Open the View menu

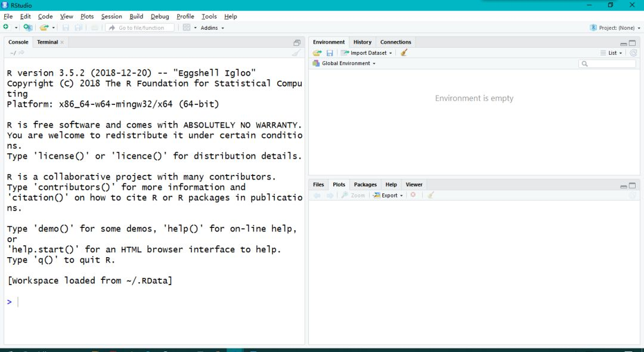[x=67, y=17]
